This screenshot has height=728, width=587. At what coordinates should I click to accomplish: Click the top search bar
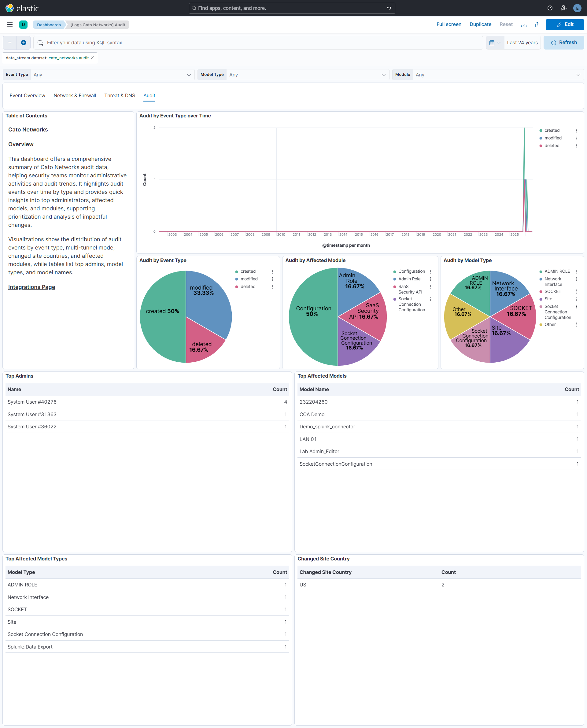pyautogui.click(x=292, y=8)
